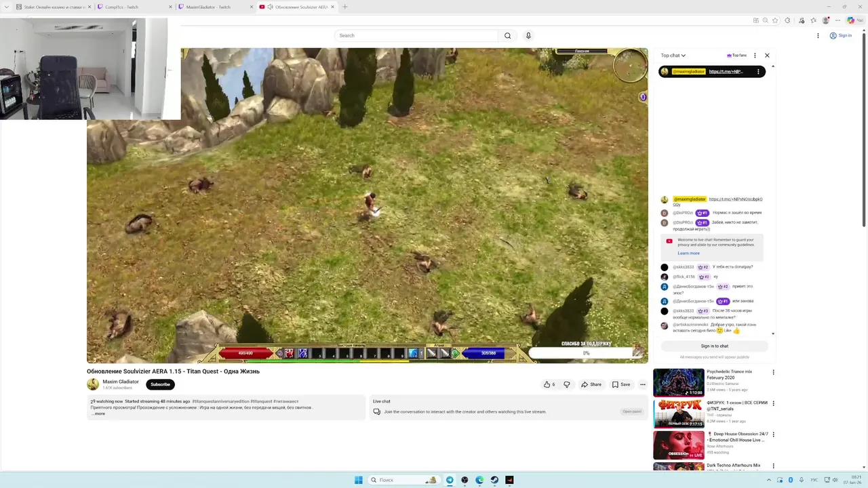Show hidden system tray icons chevron
This screenshot has width=868, height=488.
click(769, 480)
